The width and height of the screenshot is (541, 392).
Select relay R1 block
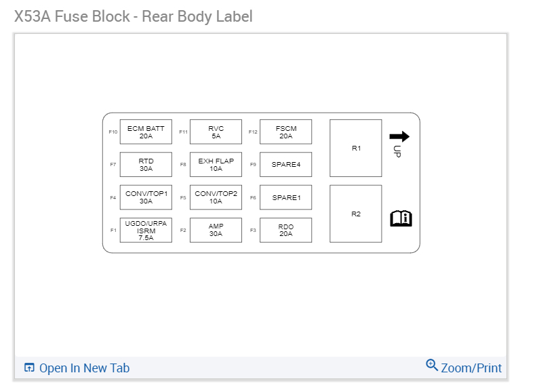356,148
